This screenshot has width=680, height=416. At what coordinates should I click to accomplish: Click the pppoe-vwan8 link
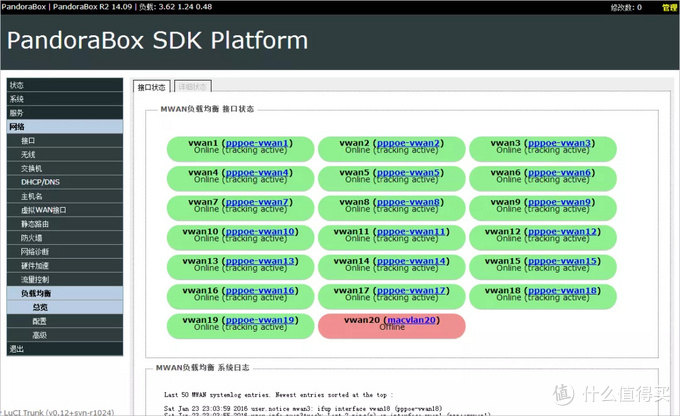(x=410, y=202)
